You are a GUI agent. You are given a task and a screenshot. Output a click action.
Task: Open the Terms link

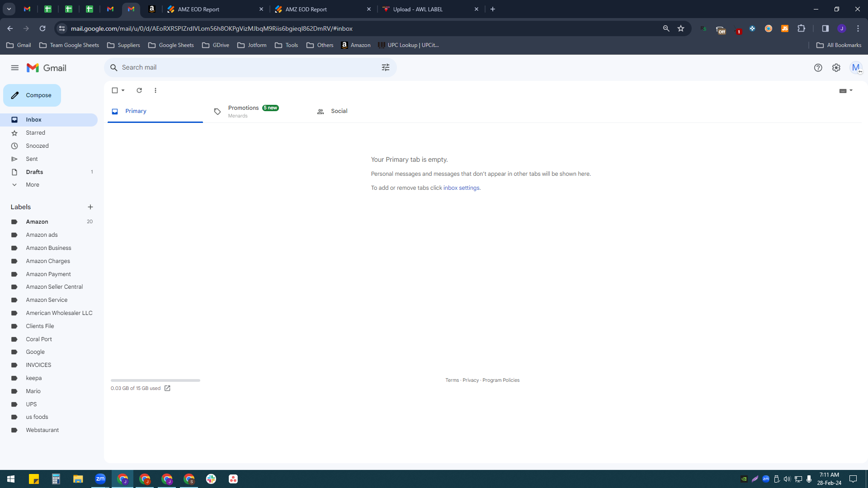coord(452,380)
